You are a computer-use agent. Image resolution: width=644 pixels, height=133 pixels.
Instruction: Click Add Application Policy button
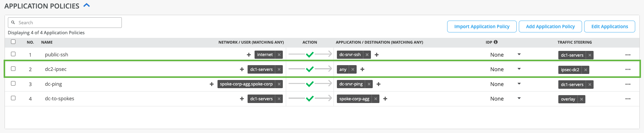pos(550,26)
